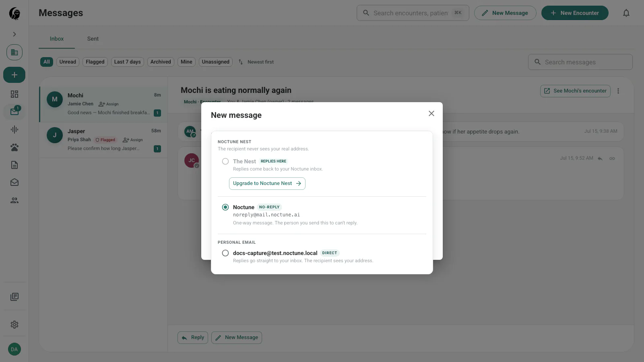Viewport: 644px width, 362px height.
Task: Open the Mochi conversation row
Action: point(103,104)
